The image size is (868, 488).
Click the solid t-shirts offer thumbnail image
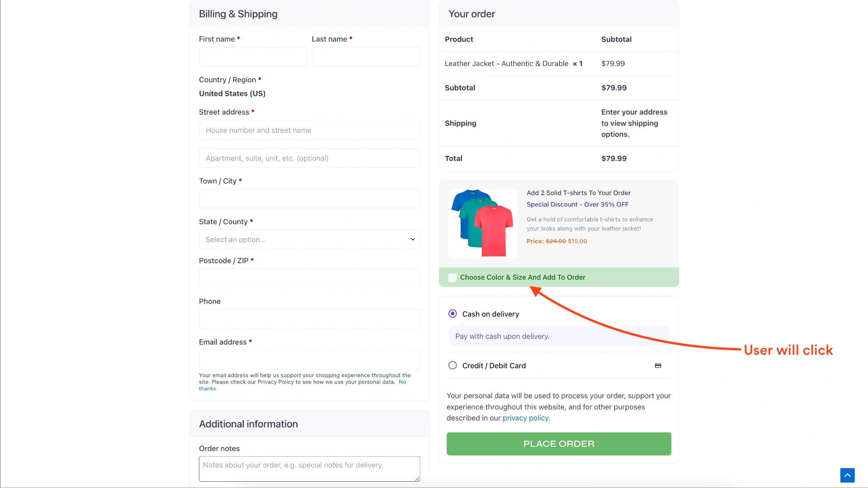pyautogui.click(x=482, y=223)
